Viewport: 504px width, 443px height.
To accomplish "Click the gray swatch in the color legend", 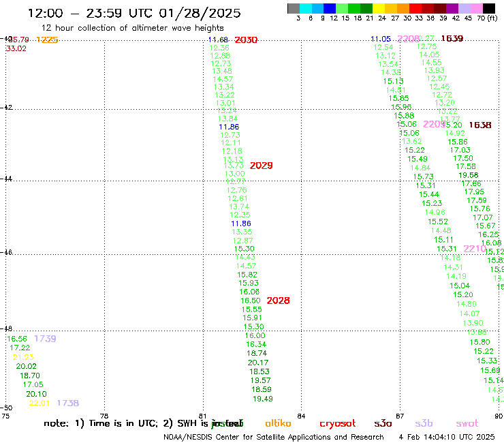I will (x=294, y=8).
